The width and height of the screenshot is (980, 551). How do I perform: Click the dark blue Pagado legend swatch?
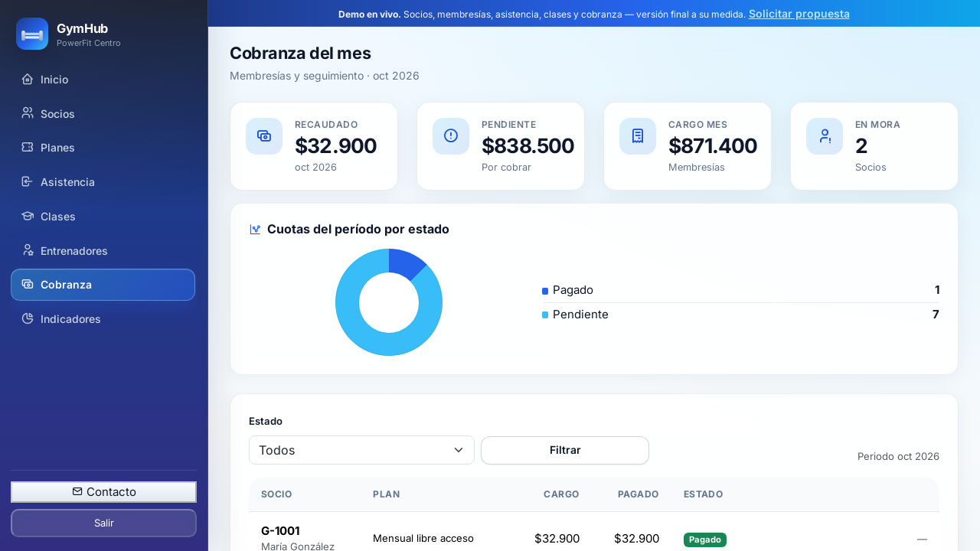[545, 291]
